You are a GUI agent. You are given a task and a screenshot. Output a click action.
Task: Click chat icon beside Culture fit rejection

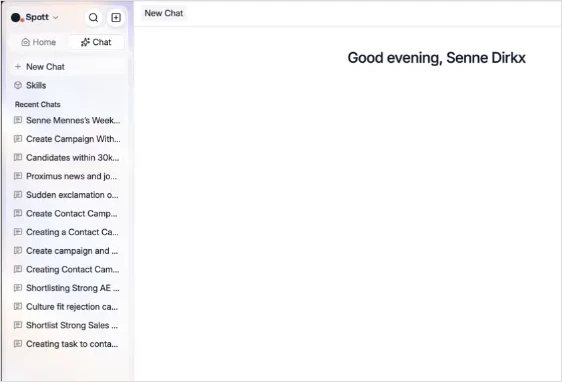(18, 306)
